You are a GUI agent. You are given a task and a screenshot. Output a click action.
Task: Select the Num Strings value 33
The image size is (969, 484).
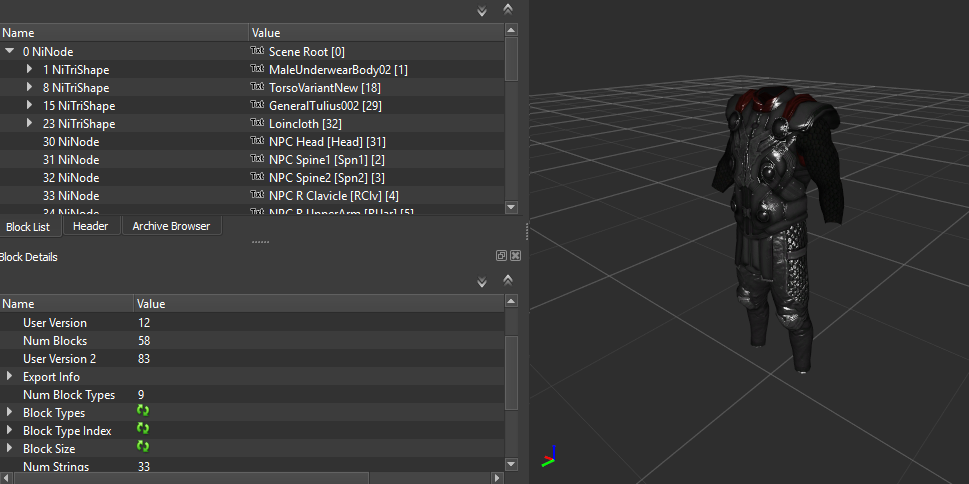144,466
